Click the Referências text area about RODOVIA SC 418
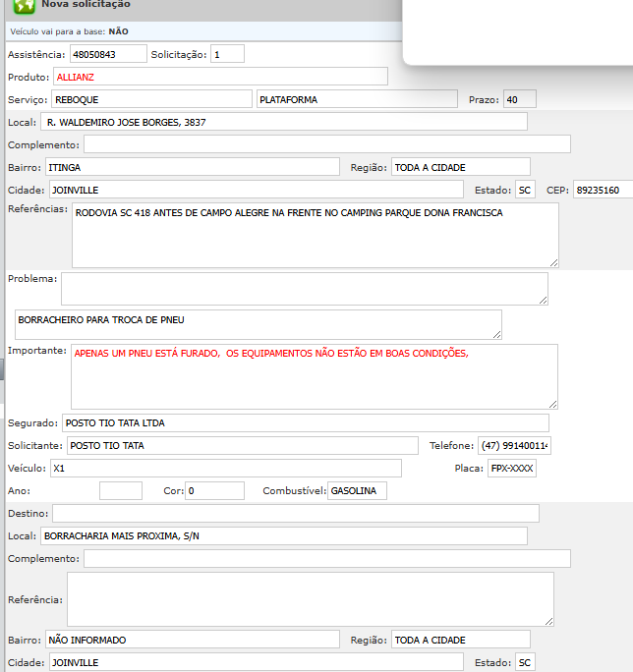Image resolution: width=633 pixels, height=672 pixels. point(316,235)
